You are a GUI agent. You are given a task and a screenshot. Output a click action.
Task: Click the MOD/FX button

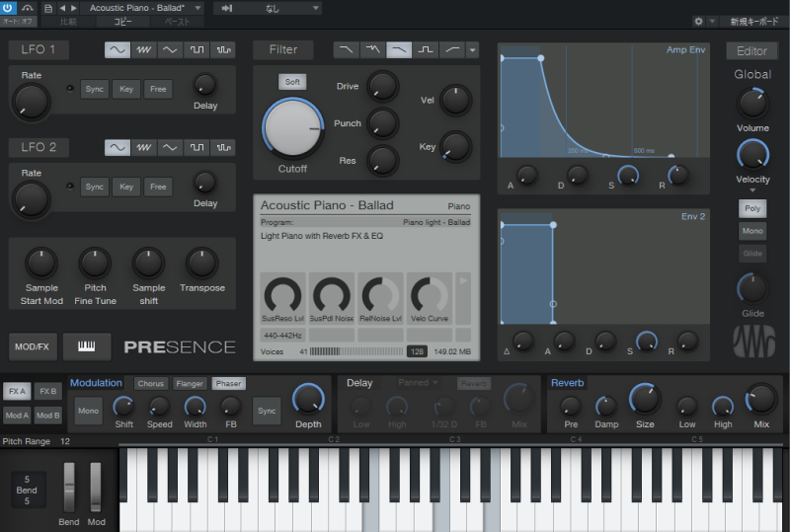pos(33,346)
